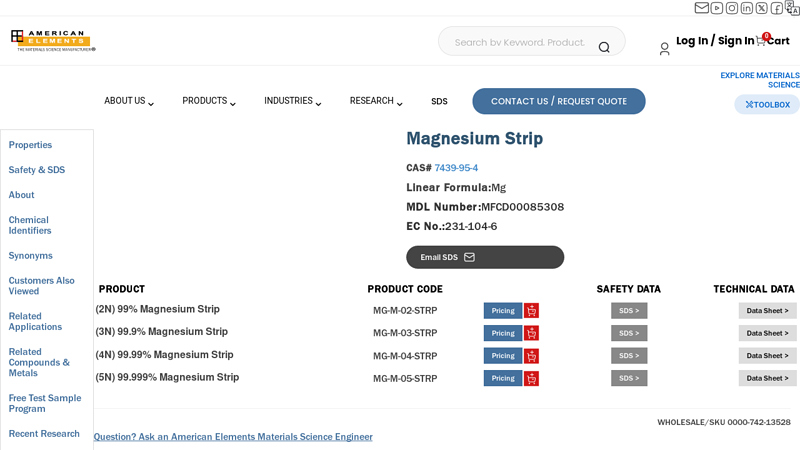The height and width of the screenshot is (450, 800).
Task: Open Data Sheet for MG-M-04-STRP
Action: click(x=767, y=356)
